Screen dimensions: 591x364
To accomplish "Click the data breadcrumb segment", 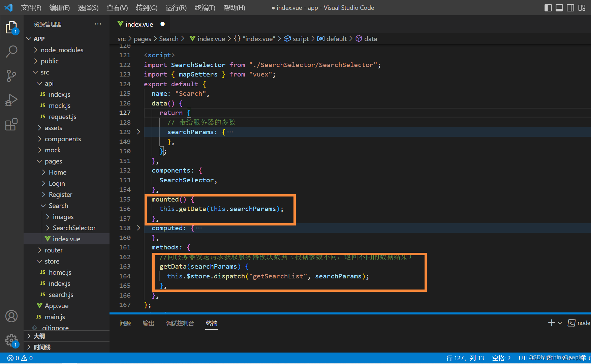I will [367, 39].
